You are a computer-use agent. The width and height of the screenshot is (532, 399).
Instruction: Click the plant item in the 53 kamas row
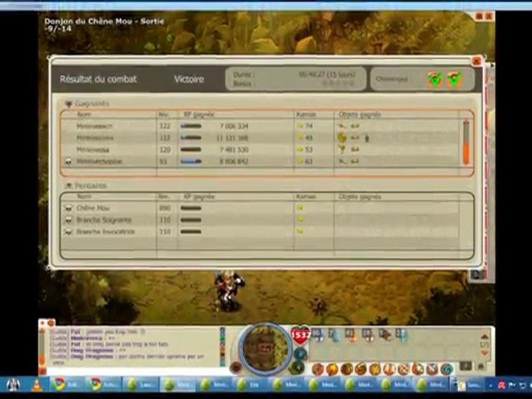(x=342, y=149)
